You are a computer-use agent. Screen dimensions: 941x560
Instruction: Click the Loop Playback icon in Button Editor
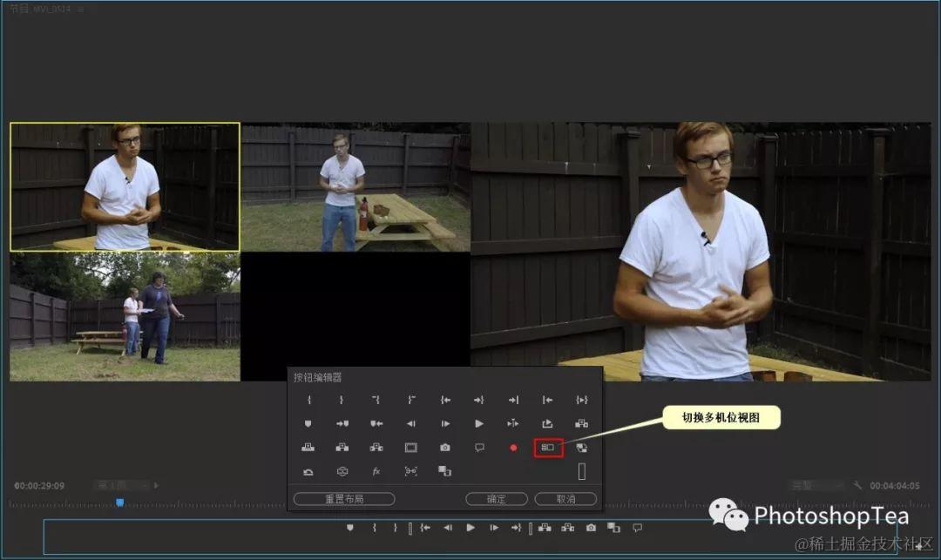point(308,471)
